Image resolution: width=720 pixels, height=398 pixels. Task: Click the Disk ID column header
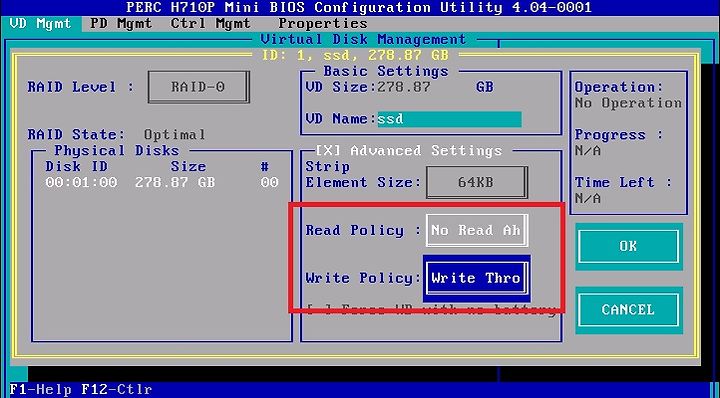pyautogui.click(x=76, y=167)
